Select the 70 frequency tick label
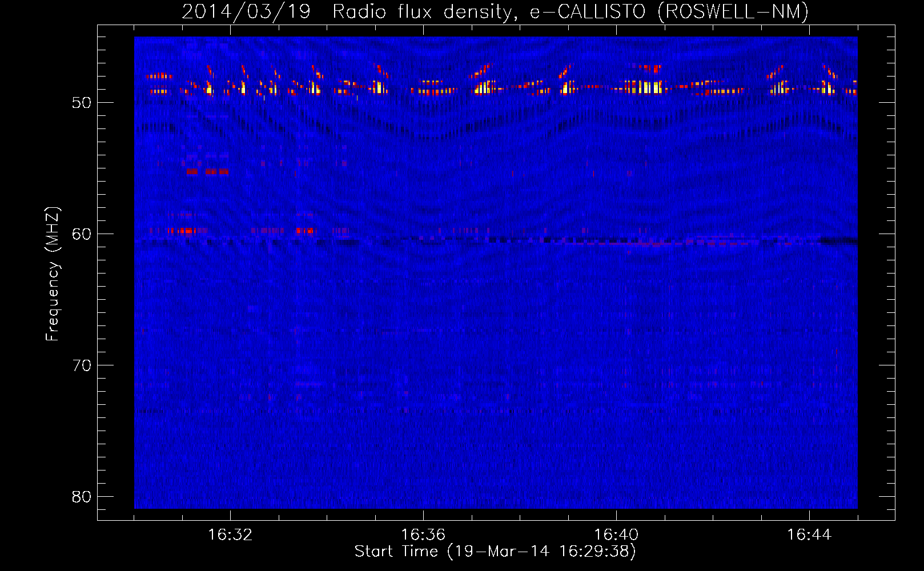The width and height of the screenshot is (924, 571). (x=82, y=365)
